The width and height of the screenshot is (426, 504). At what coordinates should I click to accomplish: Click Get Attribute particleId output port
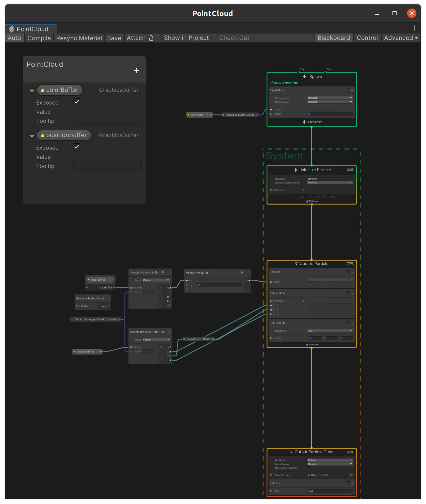(x=119, y=320)
